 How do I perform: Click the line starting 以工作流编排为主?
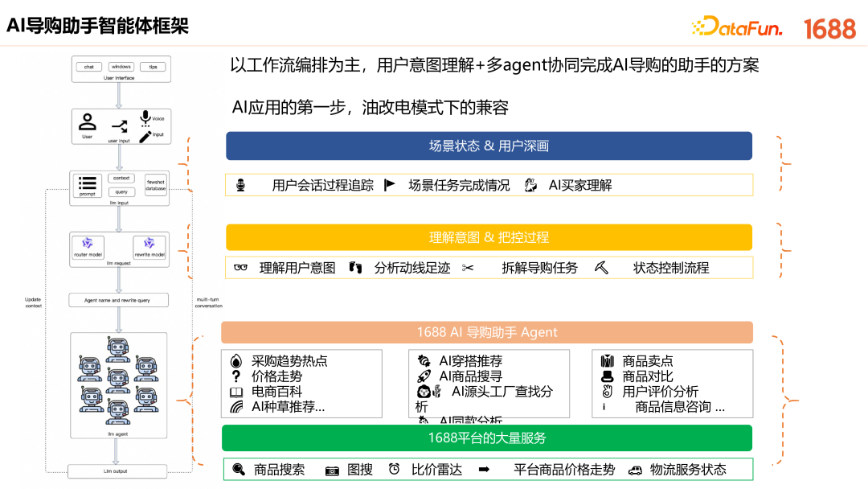pyautogui.click(x=494, y=65)
